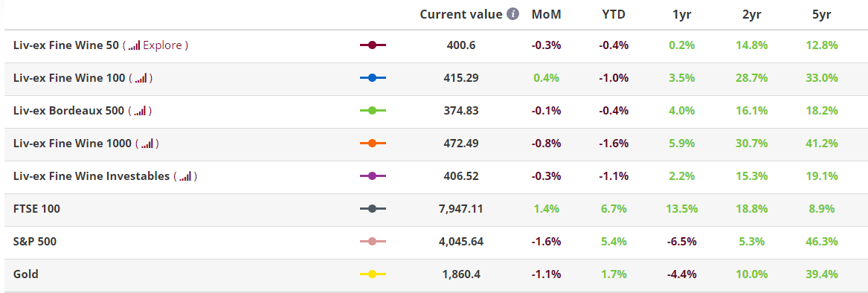The image size is (868, 293).
Task: Toggle the blue line marker for Fine Wine 100
Action: click(x=373, y=79)
